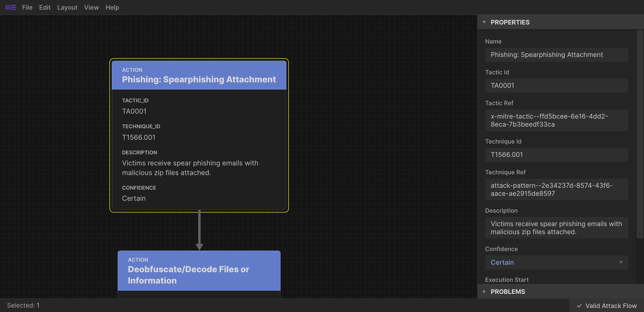The height and width of the screenshot is (312, 644).
Task: Collapse the PROPERTIES panel
Action: tap(484, 22)
